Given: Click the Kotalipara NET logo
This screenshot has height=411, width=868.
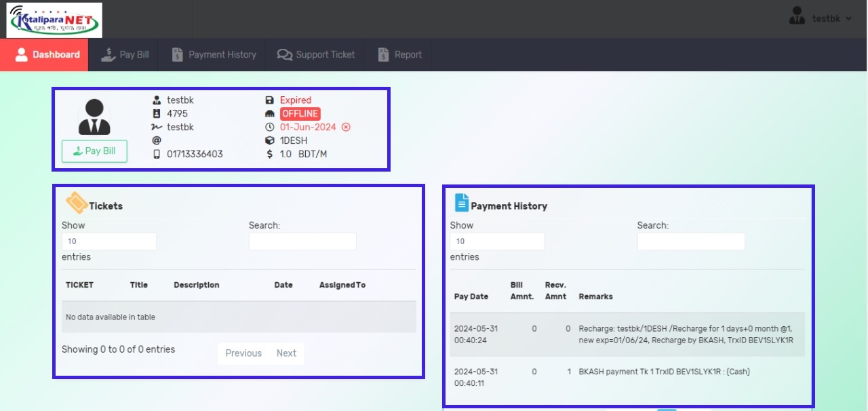Looking at the screenshot, I should [x=54, y=20].
